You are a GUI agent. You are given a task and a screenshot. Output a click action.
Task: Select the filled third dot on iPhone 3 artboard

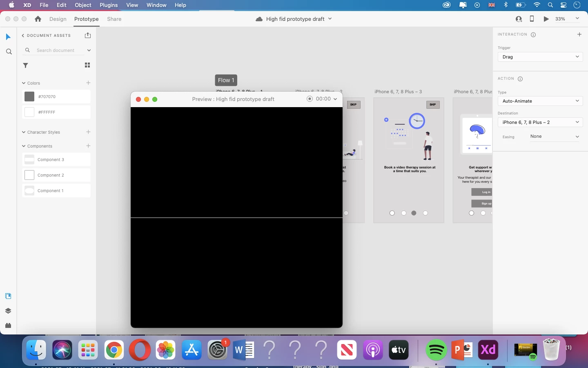(414, 213)
